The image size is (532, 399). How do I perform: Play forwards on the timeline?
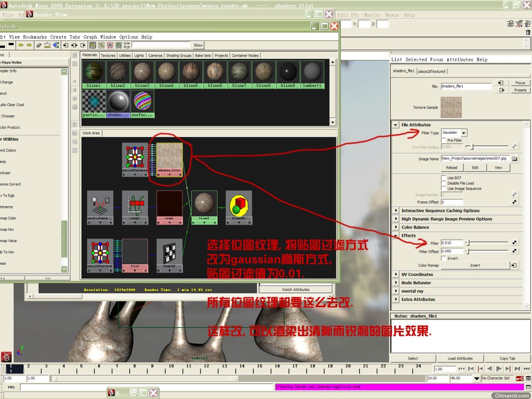(499, 369)
